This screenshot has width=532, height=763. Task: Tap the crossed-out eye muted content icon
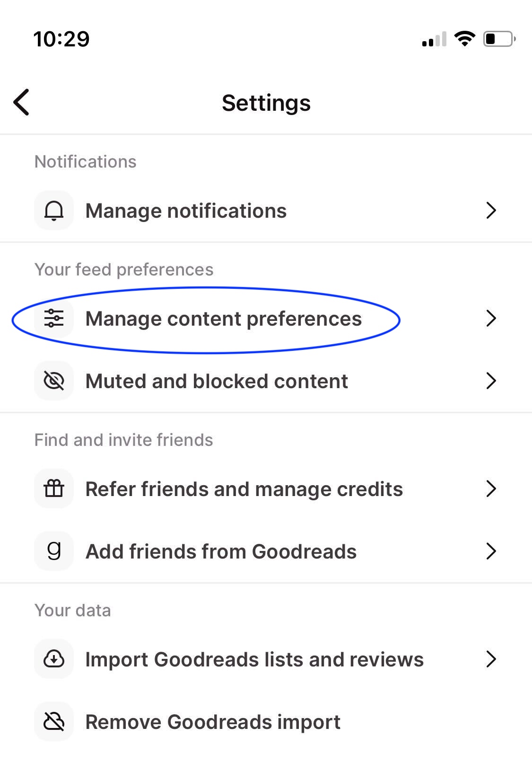coord(54,381)
